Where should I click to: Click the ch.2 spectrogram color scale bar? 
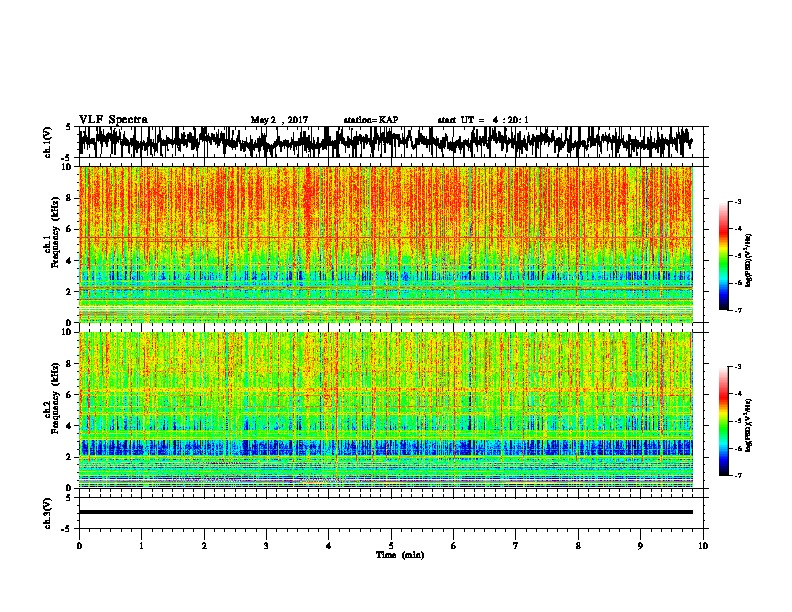coord(723,421)
